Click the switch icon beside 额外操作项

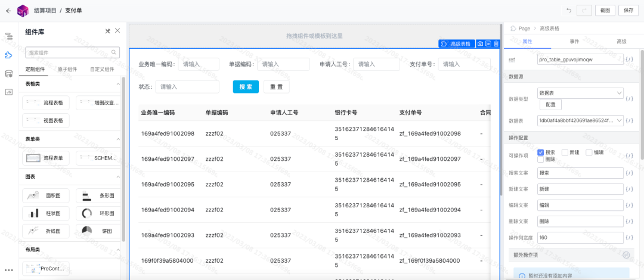coord(626,255)
